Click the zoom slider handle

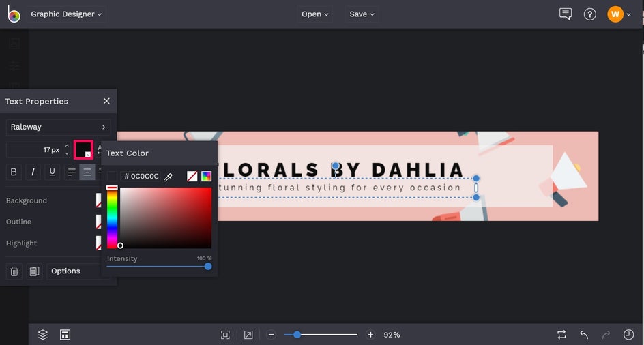297,335
